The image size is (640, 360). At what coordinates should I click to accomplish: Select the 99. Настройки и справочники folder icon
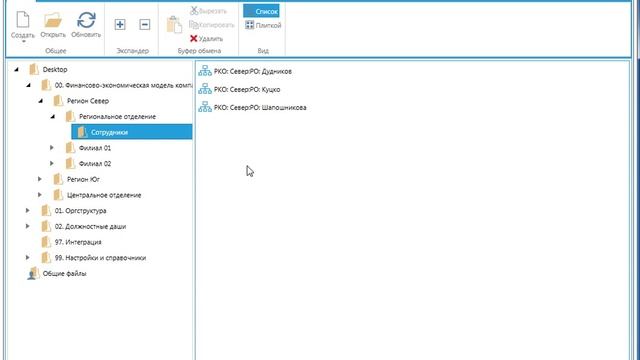pyautogui.click(x=46, y=258)
